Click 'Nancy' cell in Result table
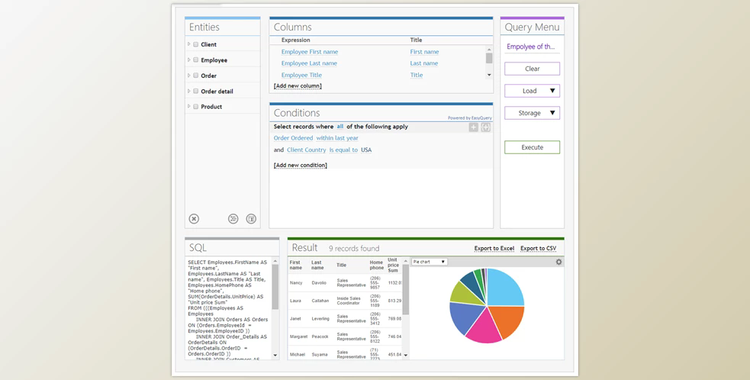This screenshot has height=380, width=750. (296, 283)
